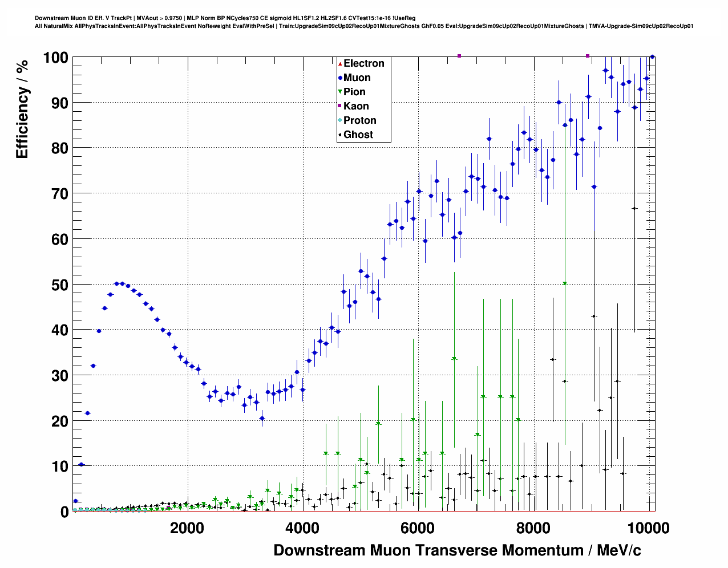Viewport: 728px width, 568px height.
Task: Click the x-axis label 6000
Action: [x=418, y=528]
